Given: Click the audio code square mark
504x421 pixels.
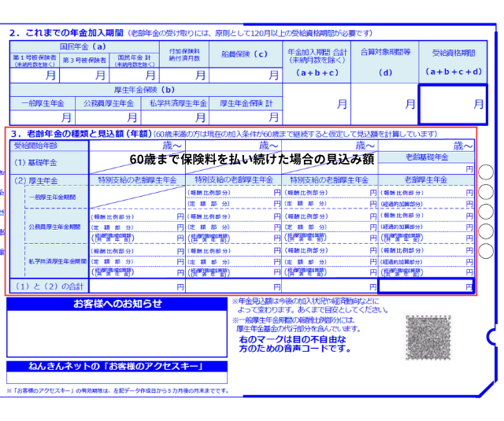Looking at the screenshot, I should coord(428,335).
